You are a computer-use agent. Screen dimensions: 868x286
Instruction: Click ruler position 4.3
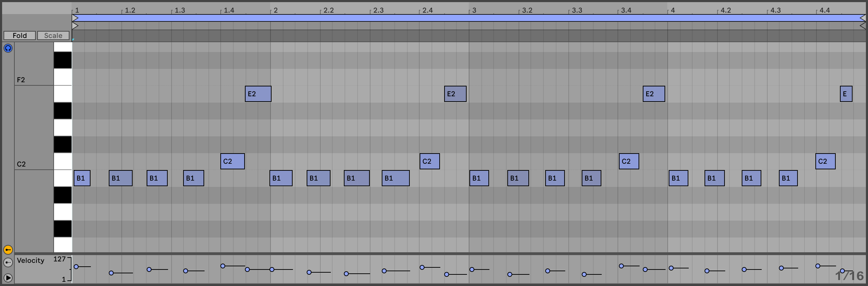tap(775, 10)
